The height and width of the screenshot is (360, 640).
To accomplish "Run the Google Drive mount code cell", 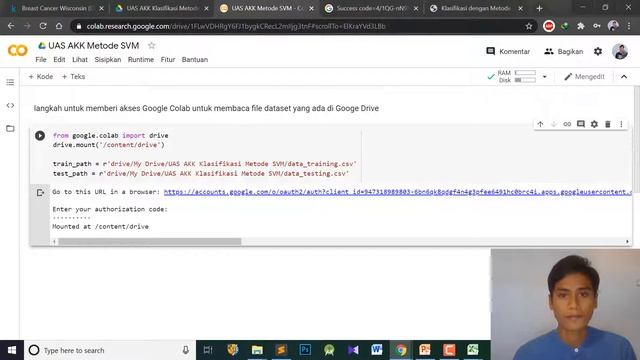I will pos(40,136).
